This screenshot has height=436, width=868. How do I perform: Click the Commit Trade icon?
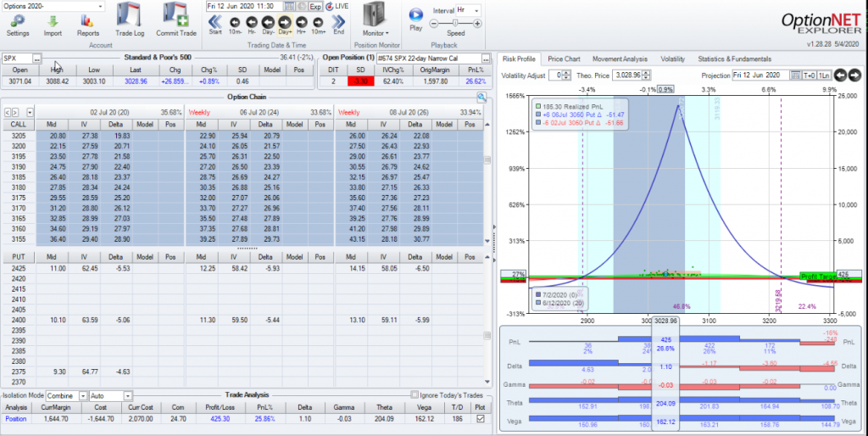[176, 15]
